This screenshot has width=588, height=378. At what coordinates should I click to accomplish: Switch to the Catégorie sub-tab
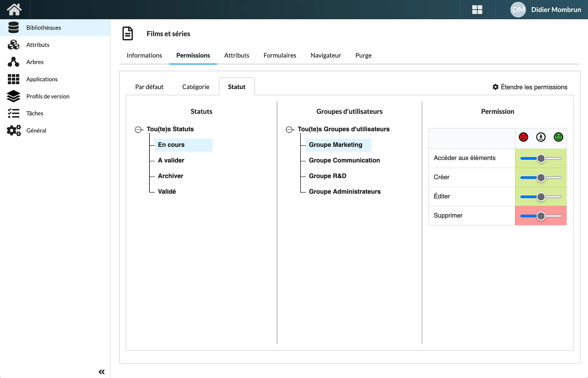196,87
